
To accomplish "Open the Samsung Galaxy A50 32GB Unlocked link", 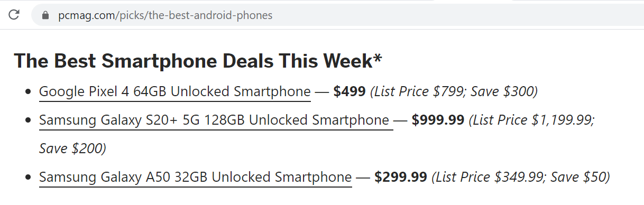I will tap(195, 178).
